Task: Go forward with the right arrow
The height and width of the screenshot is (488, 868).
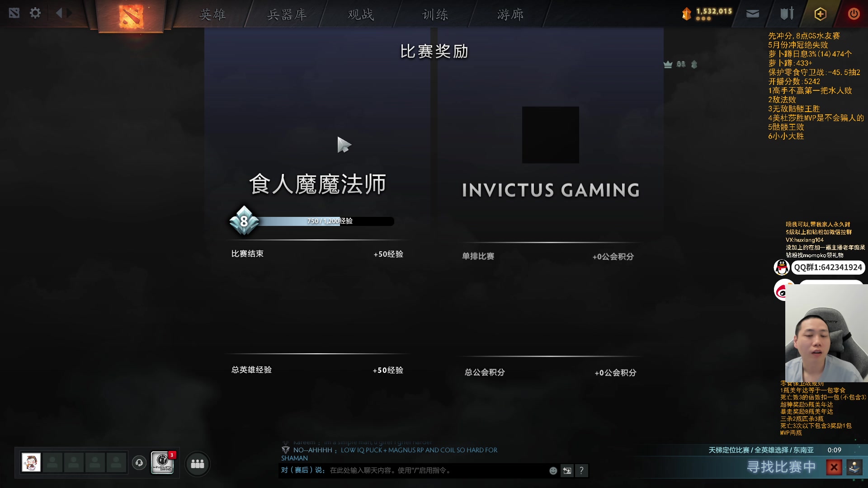Action: (x=70, y=13)
